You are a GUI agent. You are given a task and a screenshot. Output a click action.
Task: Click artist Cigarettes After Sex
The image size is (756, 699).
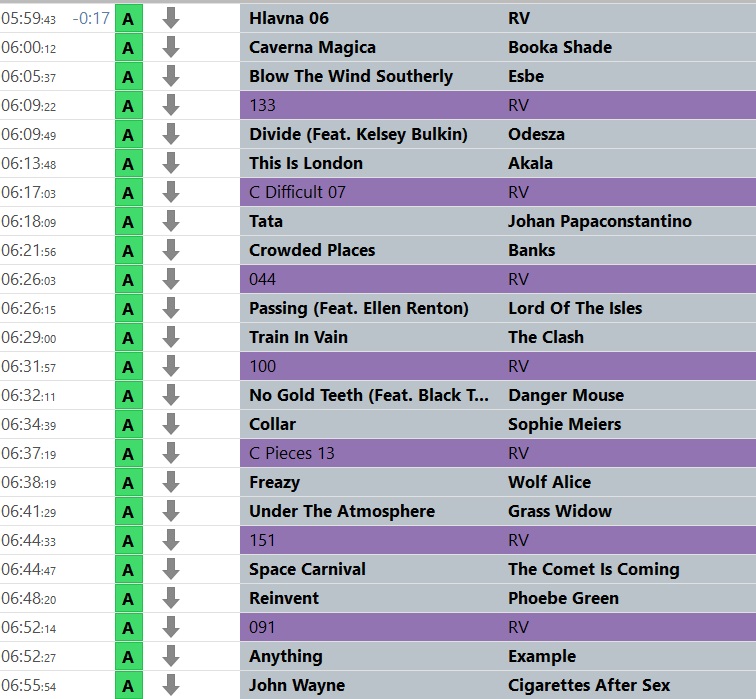coord(589,686)
